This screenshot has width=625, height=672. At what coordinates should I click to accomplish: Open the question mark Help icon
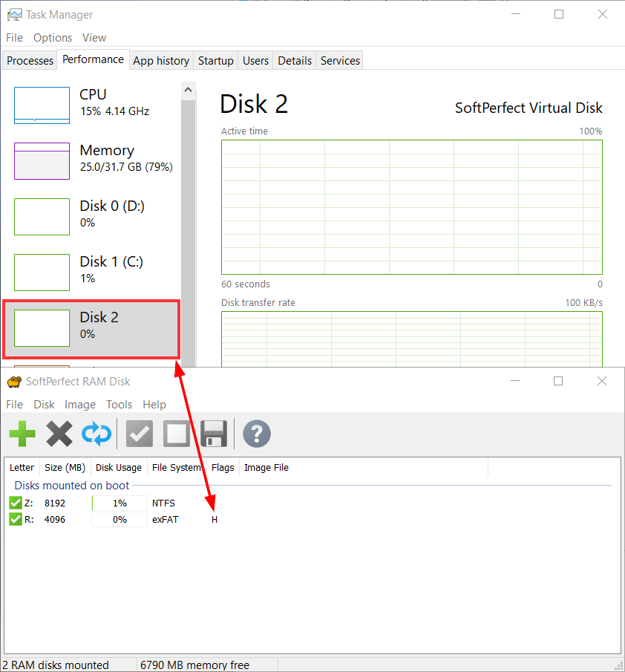pos(257,434)
